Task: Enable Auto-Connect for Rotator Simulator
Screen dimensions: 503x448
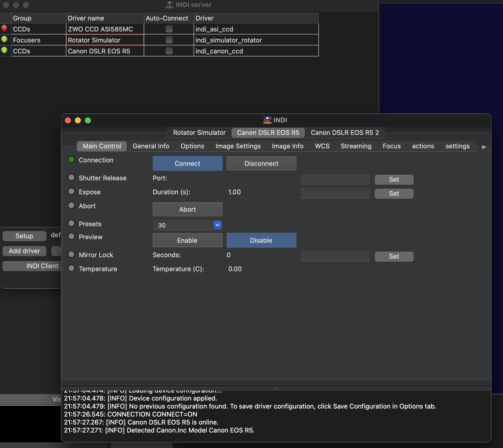Action: point(169,40)
